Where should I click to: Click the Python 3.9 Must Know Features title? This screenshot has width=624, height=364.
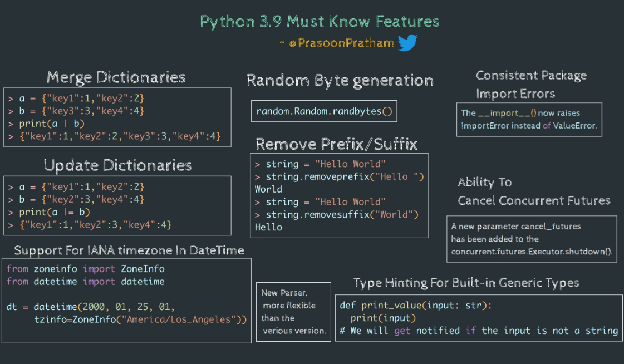320,22
